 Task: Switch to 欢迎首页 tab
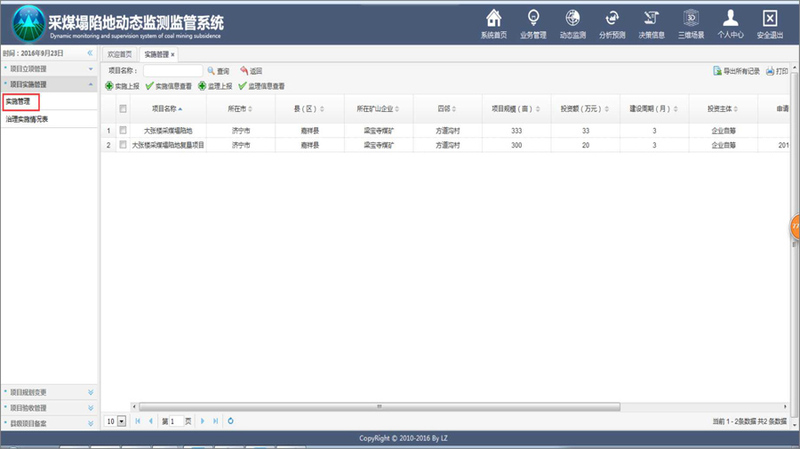[x=119, y=54]
